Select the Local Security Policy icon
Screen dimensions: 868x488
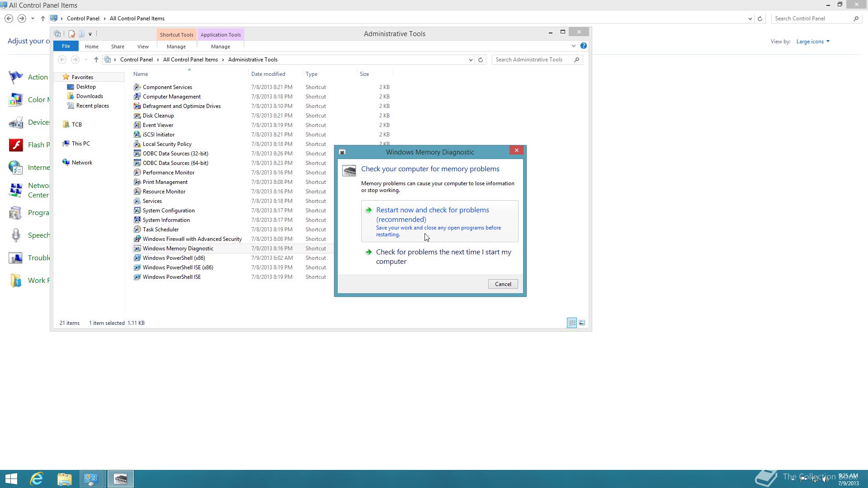click(137, 144)
